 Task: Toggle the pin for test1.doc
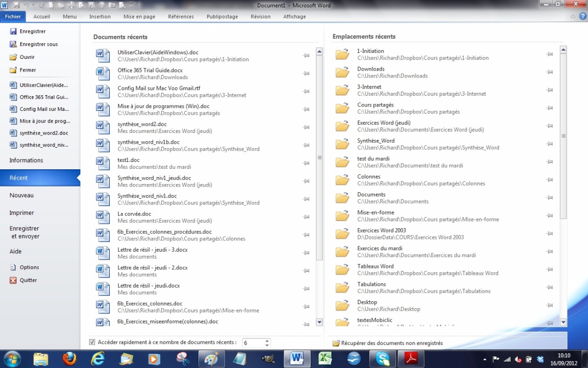[x=306, y=163]
